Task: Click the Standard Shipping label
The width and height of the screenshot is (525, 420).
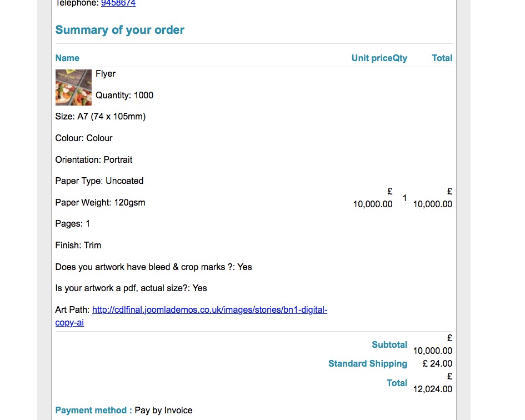Action: pos(367,364)
